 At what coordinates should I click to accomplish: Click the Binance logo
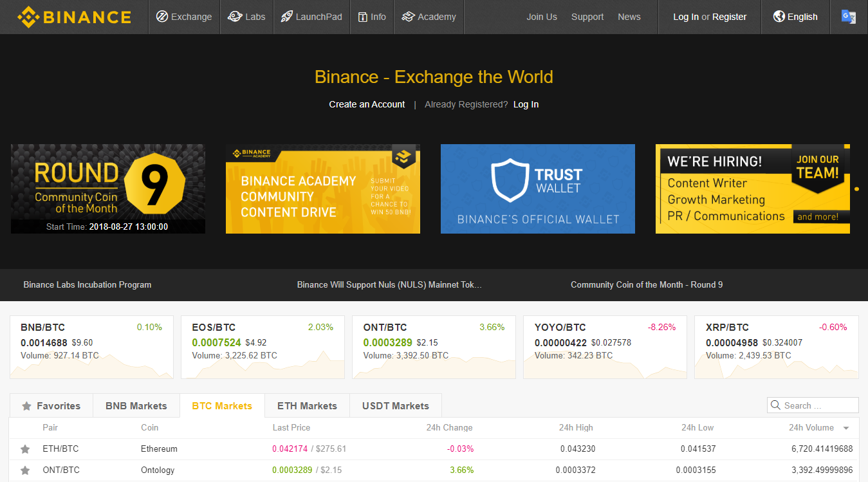[74, 17]
